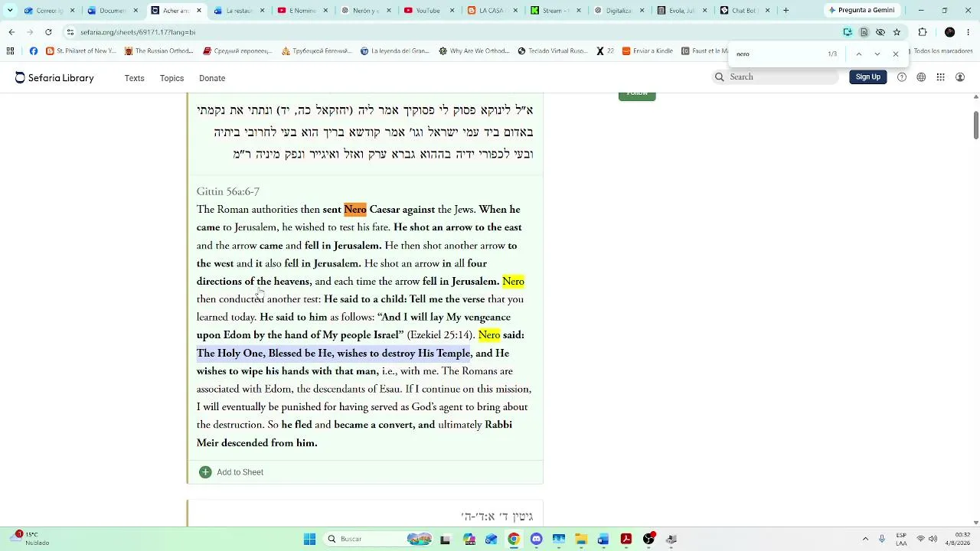The image size is (980, 551).
Task: Open File Explorer from the taskbar
Action: pyautogui.click(x=580, y=539)
